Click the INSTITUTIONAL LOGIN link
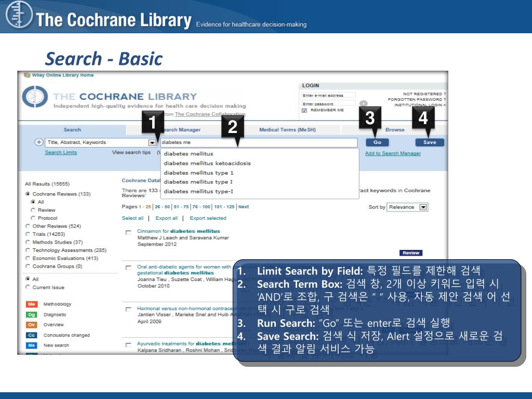The height and width of the screenshot is (399, 532). pos(420,105)
